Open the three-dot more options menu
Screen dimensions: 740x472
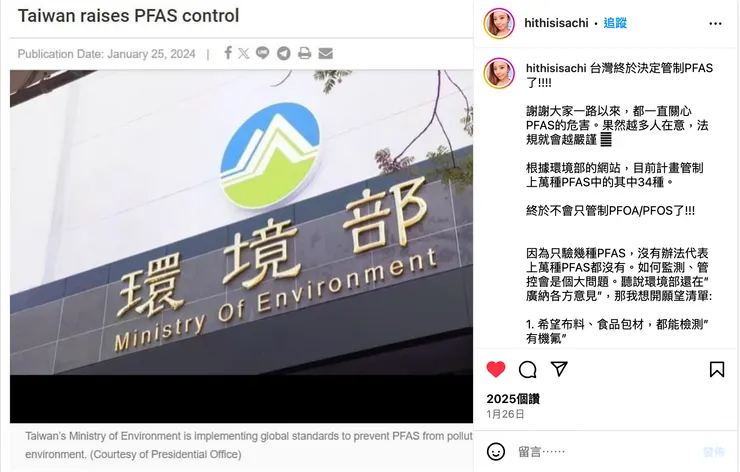[x=715, y=23]
